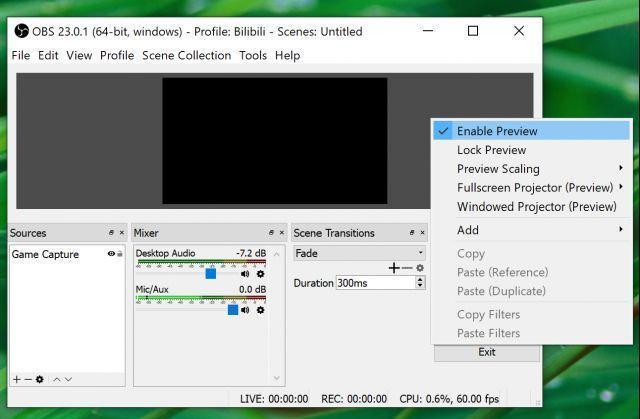Select Lock Preview menu entry
Screen dimensions: 640x419
(x=531, y=150)
